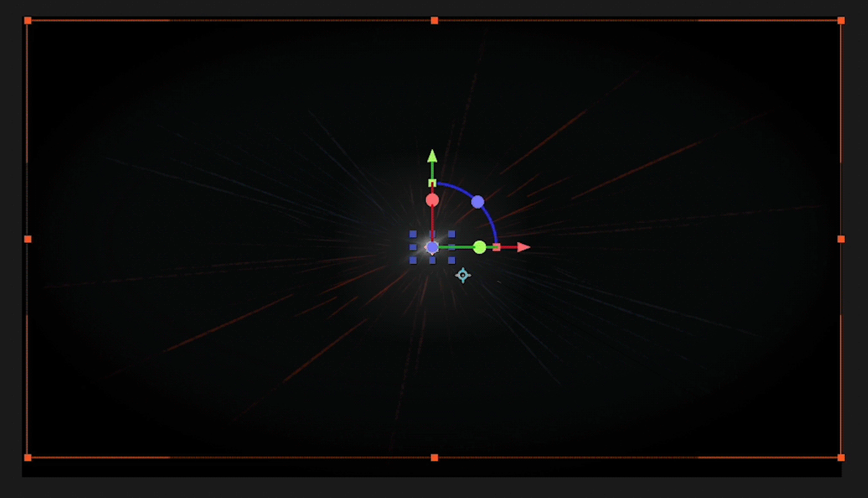The height and width of the screenshot is (498, 868).
Task: Select the blue center anchor point circle
Action: point(432,247)
